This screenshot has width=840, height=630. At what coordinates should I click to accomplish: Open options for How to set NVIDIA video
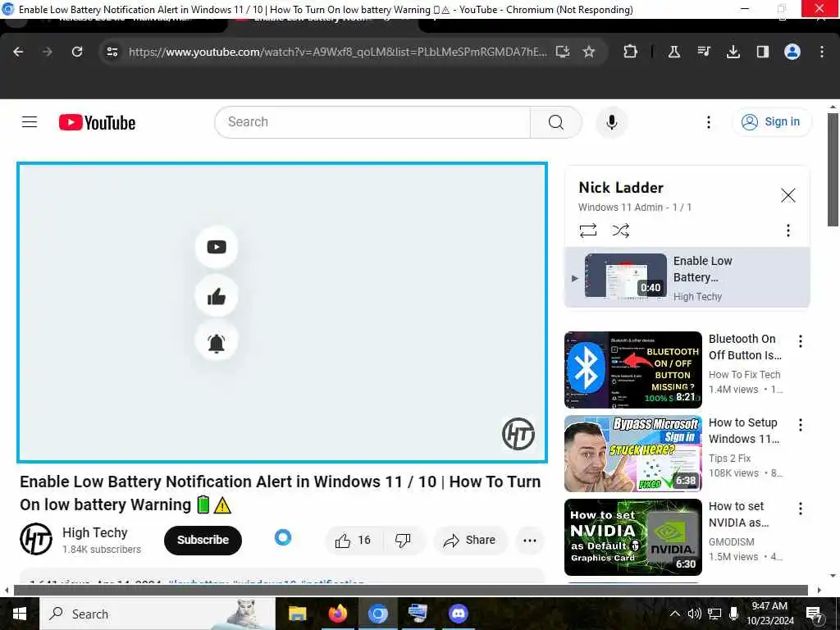point(801,509)
